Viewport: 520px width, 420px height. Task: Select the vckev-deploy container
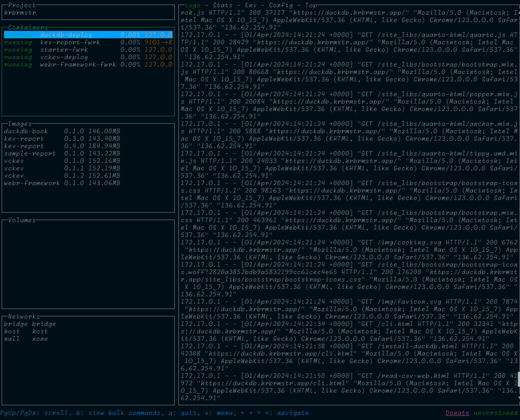(x=64, y=57)
